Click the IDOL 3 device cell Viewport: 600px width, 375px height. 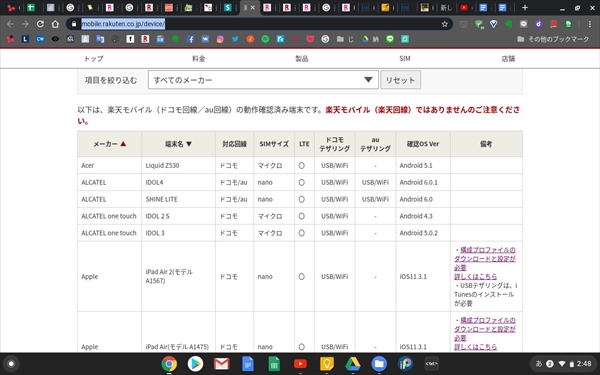click(x=178, y=233)
